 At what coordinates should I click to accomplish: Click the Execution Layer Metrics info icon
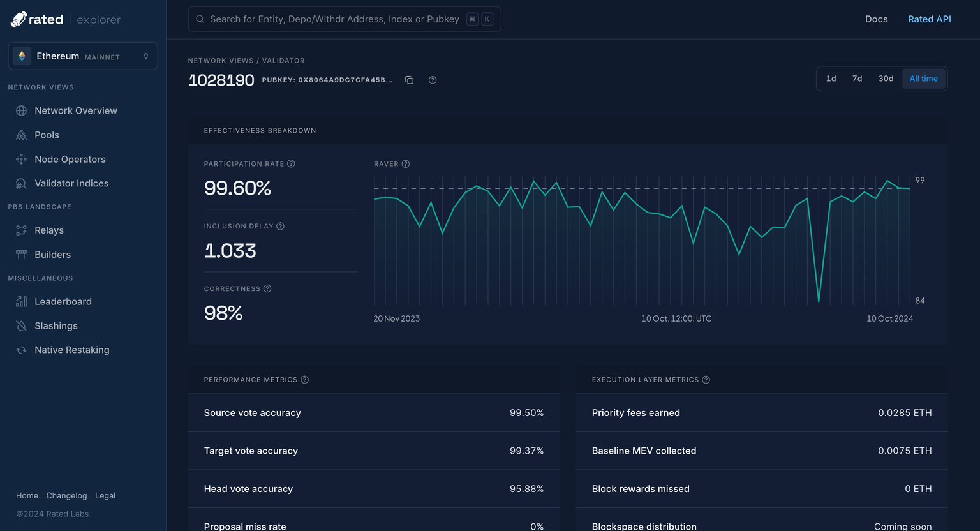[706, 380]
